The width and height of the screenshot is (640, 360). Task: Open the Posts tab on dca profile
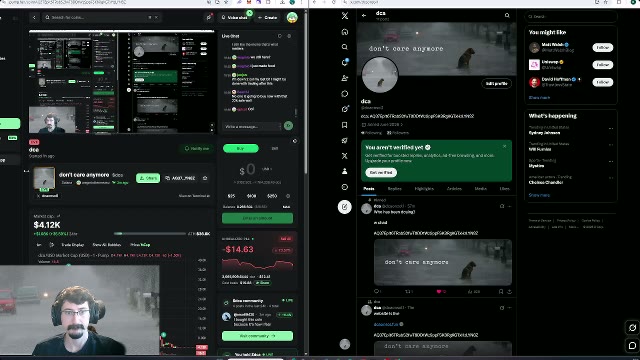(x=369, y=189)
